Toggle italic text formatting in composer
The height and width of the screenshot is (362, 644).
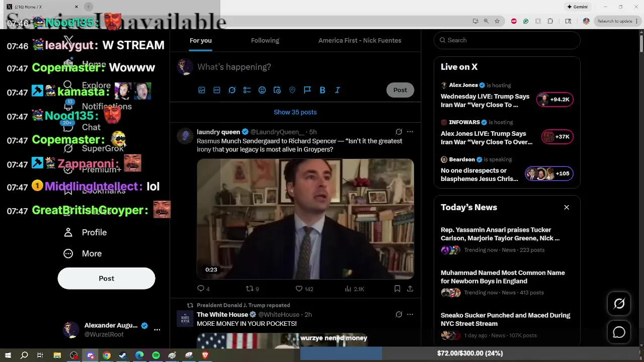[x=338, y=90]
